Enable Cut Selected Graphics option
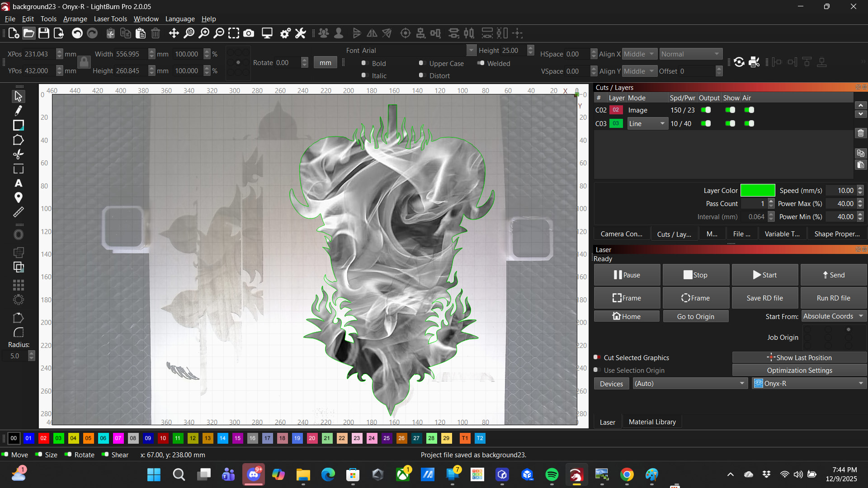 coord(597,357)
